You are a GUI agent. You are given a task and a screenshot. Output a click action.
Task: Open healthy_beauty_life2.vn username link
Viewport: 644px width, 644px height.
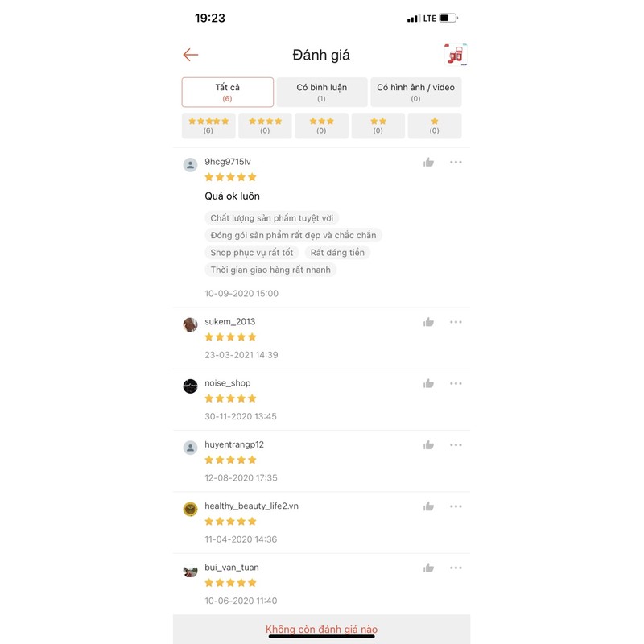point(251,506)
